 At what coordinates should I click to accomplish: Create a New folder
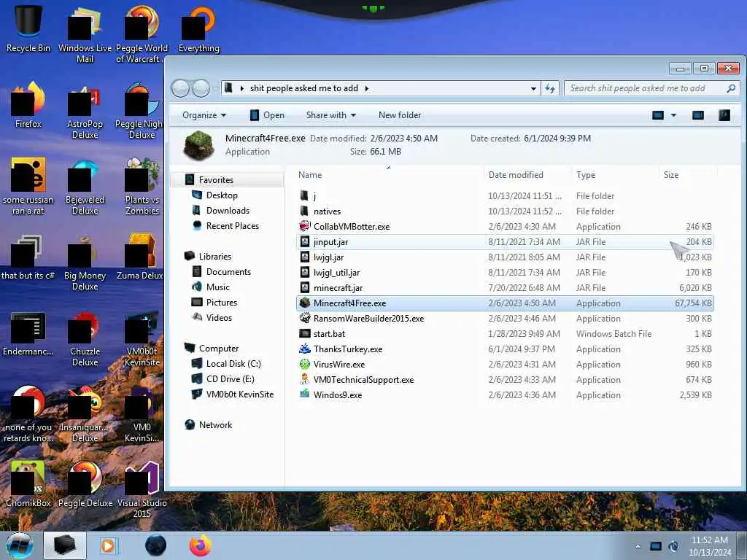pyautogui.click(x=400, y=115)
